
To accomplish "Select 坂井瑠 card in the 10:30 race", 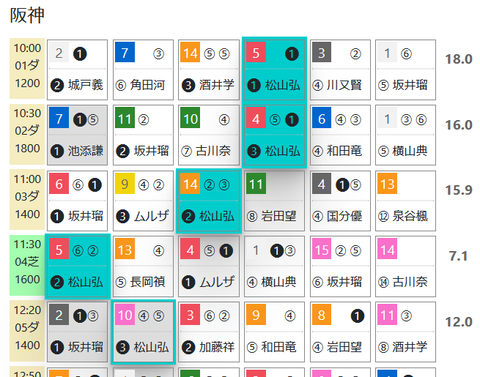I will [143, 135].
